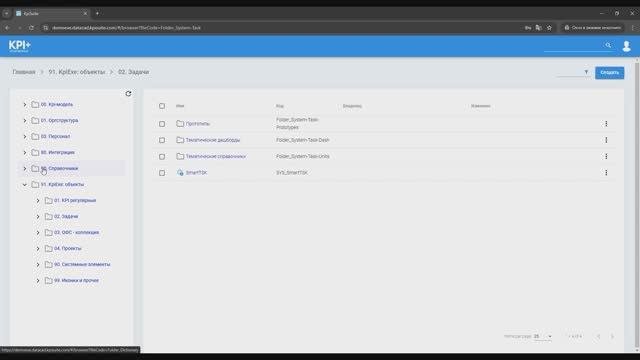Click the site information icon in the address bar
640x360 pixels.
[46, 28]
